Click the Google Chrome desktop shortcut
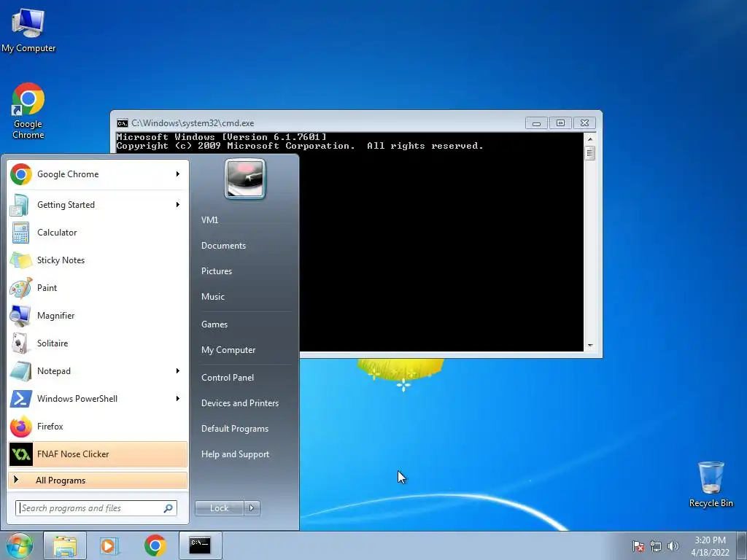 coord(28,112)
